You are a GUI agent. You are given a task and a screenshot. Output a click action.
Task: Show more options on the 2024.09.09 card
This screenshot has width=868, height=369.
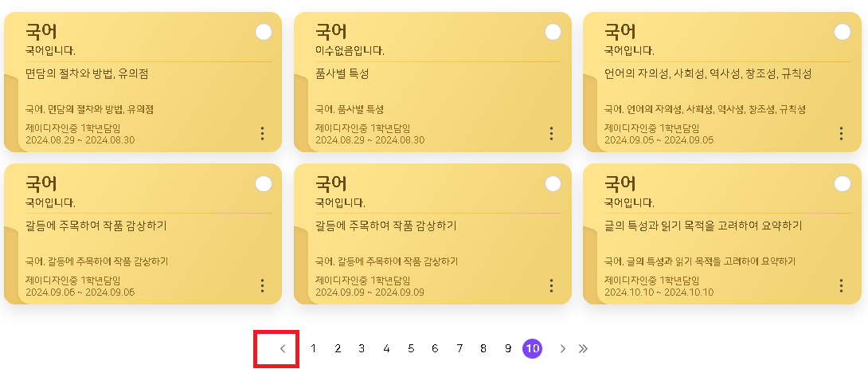(x=551, y=285)
